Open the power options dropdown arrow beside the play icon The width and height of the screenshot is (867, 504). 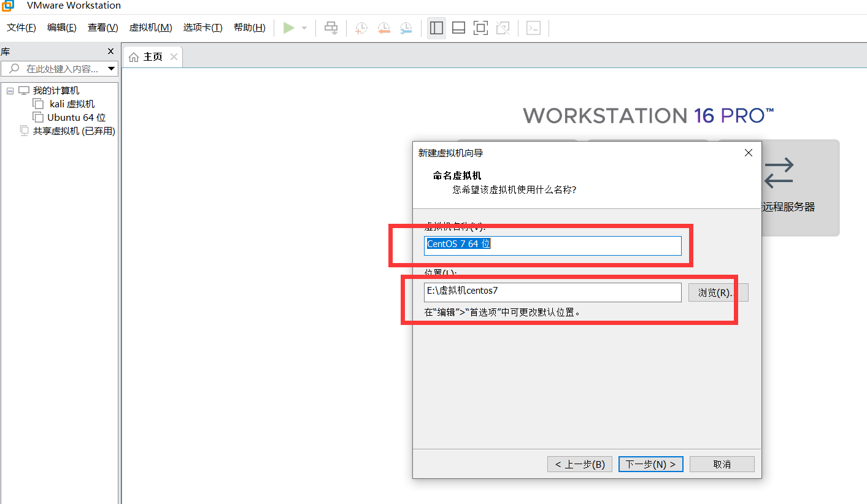click(x=304, y=28)
